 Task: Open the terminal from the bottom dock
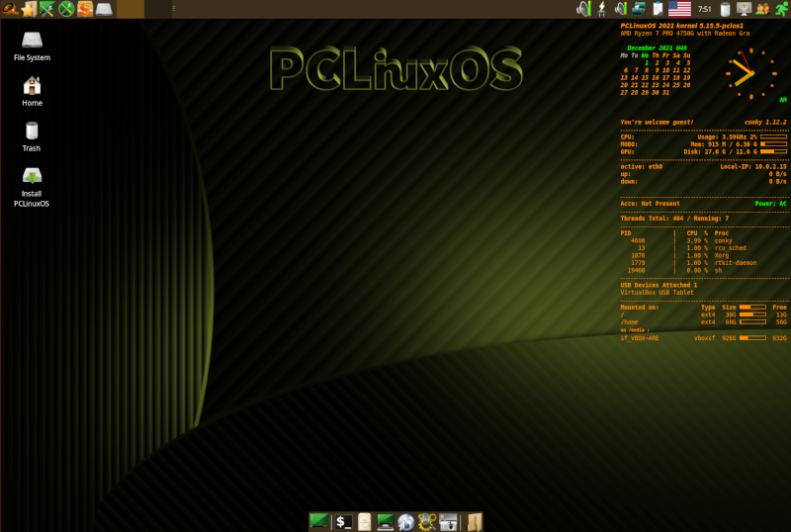(343, 521)
